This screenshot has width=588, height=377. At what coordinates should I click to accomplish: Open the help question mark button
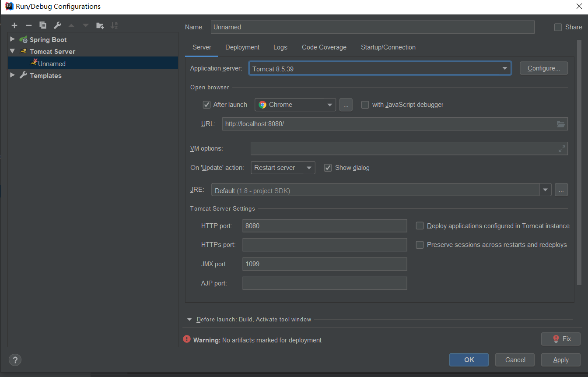coord(15,360)
